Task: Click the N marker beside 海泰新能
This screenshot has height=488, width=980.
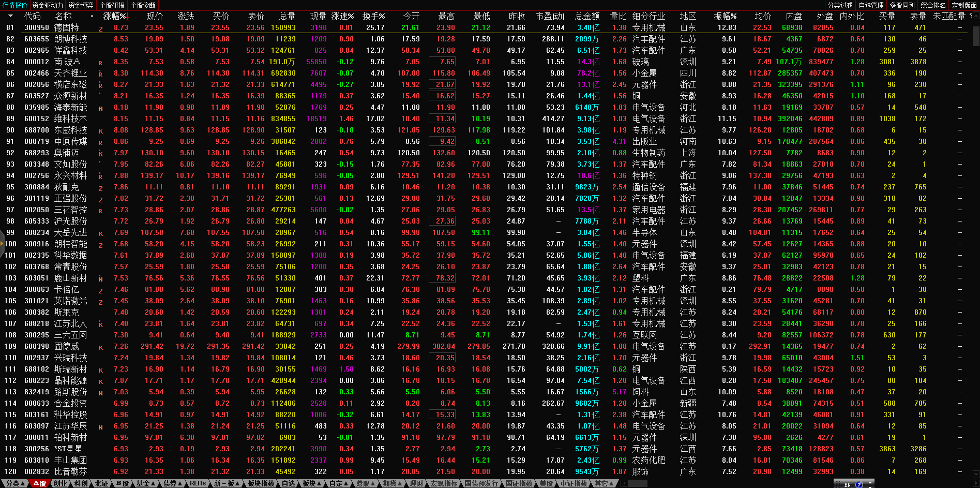Action: click(x=100, y=108)
